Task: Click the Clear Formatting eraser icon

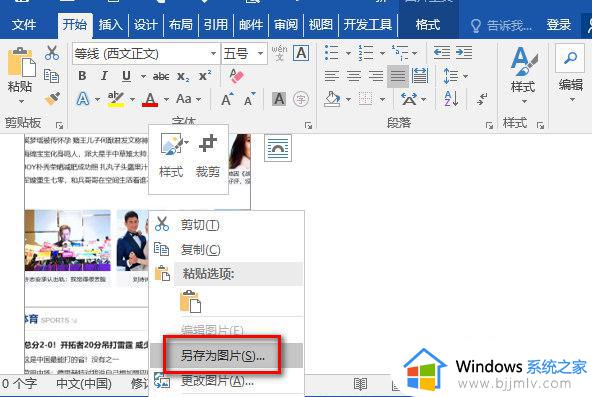Action: [x=236, y=76]
